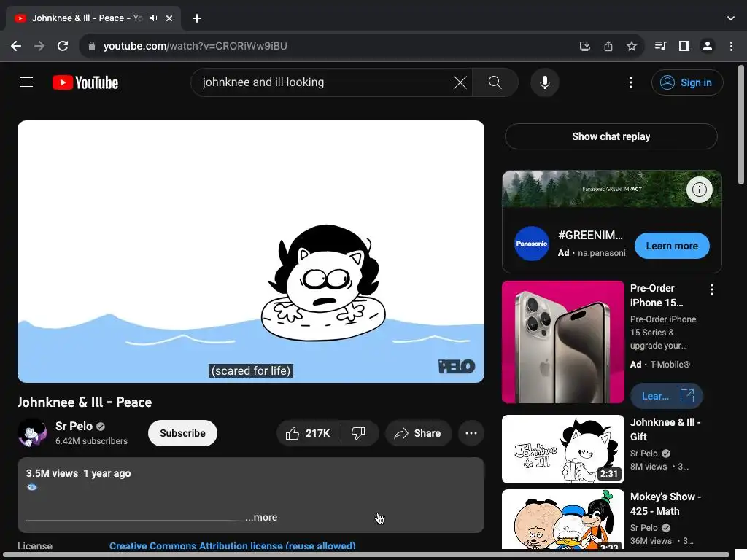This screenshot has width=747, height=560.
Task: Open the Sr Pelo channel avatar
Action: click(x=32, y=433)
